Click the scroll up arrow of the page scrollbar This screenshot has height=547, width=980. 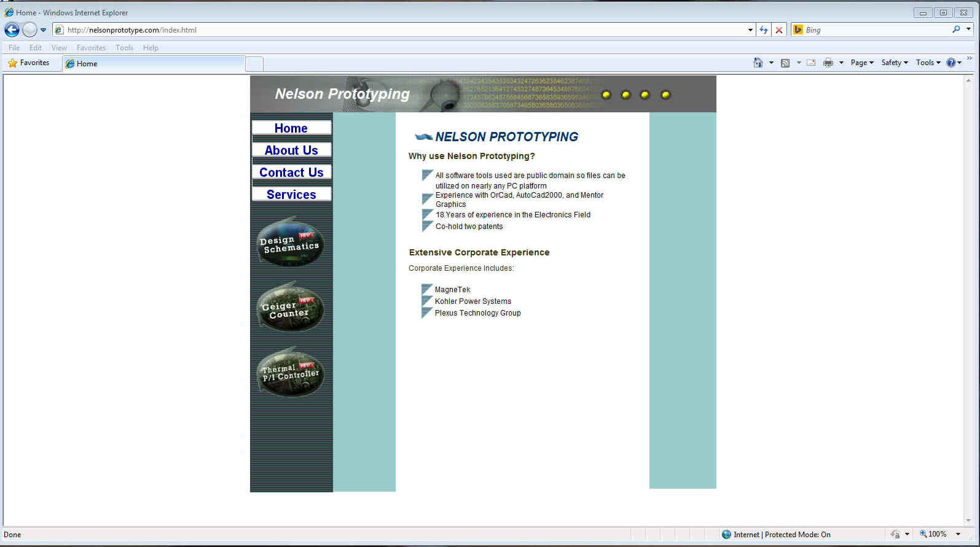(x=969, y=80)
